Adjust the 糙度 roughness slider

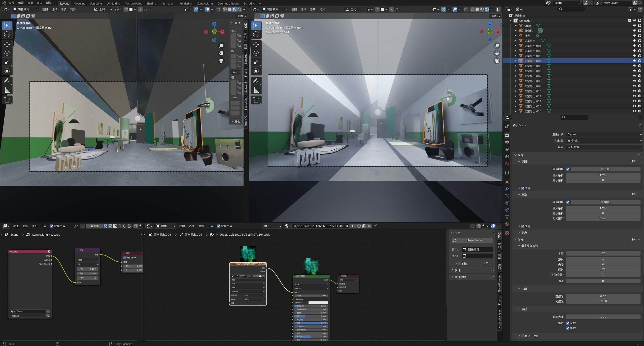pos(311,323)
